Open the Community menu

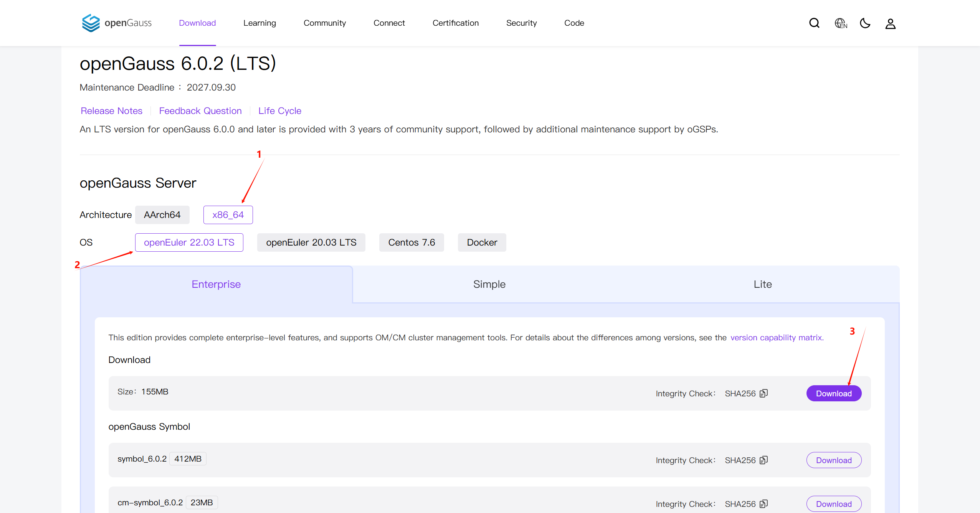324,23
